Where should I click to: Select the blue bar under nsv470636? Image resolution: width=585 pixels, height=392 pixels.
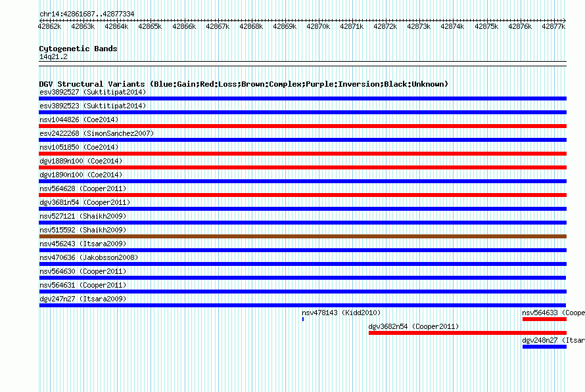(302, 264)
